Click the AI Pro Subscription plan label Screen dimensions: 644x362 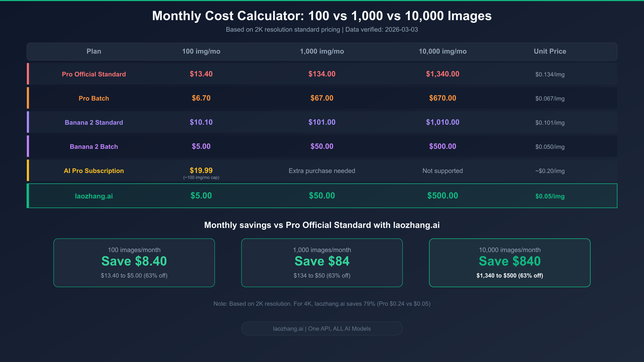pyautogui.click(x=93, y=171)
